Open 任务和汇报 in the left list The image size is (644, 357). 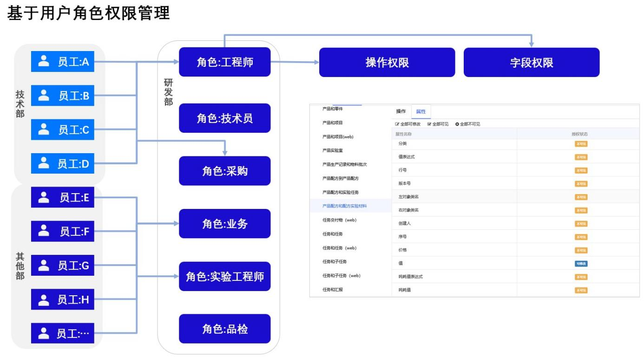click(x=333, y=290)
